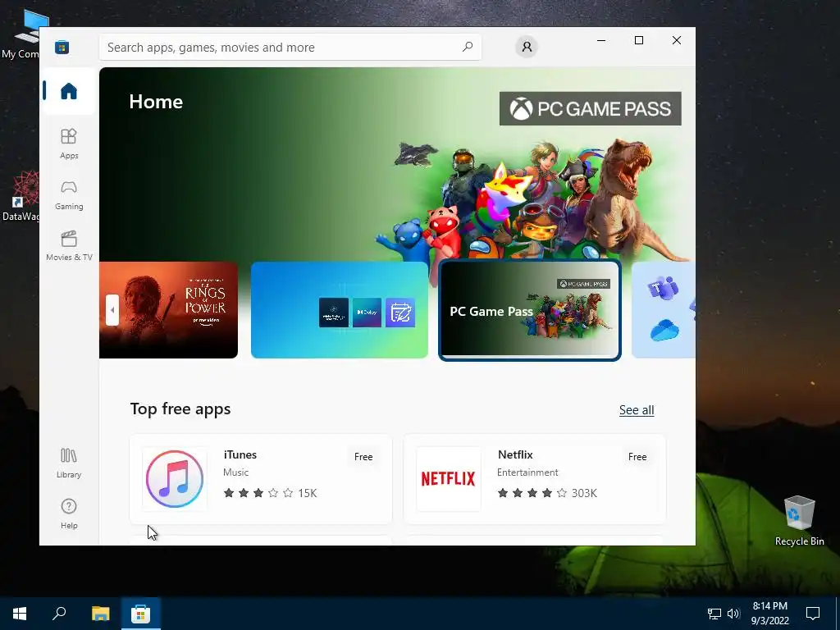Screen dimensions: 840x630
Task: Open the notification center icon
Action: click(x=813, y=614)
